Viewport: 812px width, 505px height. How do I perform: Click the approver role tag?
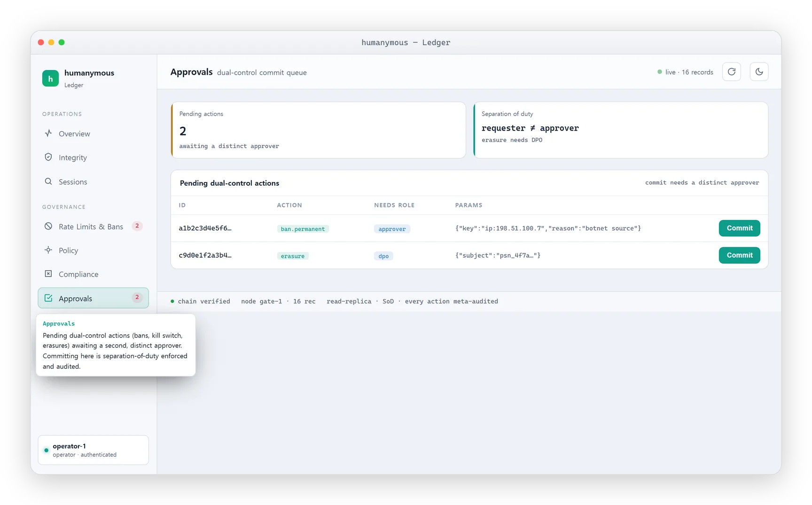tap(392, 229)
